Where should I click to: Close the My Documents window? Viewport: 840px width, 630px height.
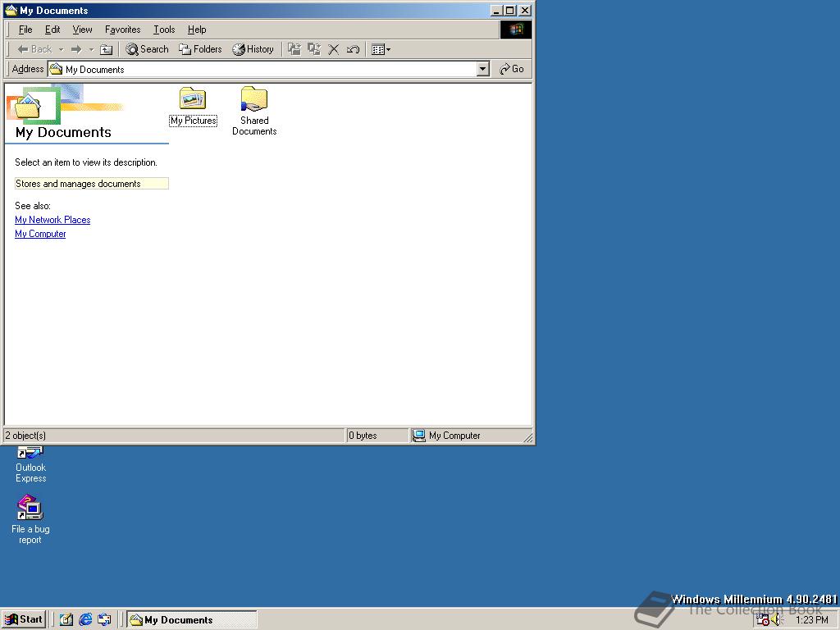click(525, 11)
